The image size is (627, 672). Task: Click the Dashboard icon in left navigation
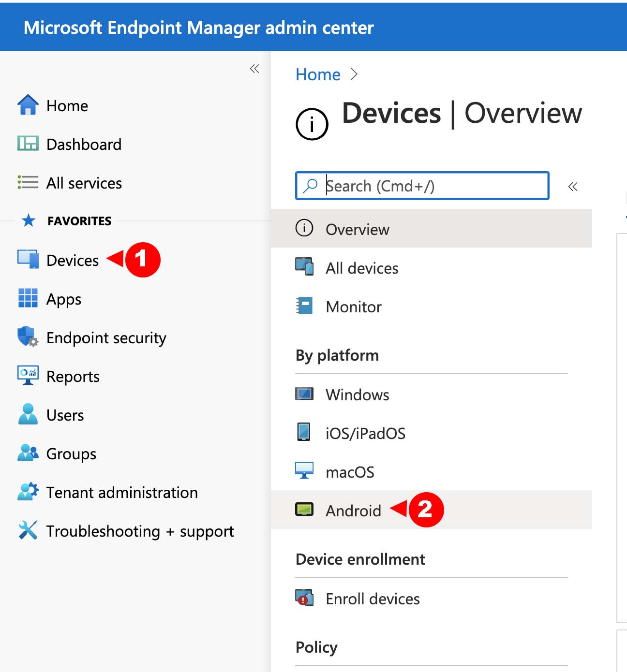28,144
